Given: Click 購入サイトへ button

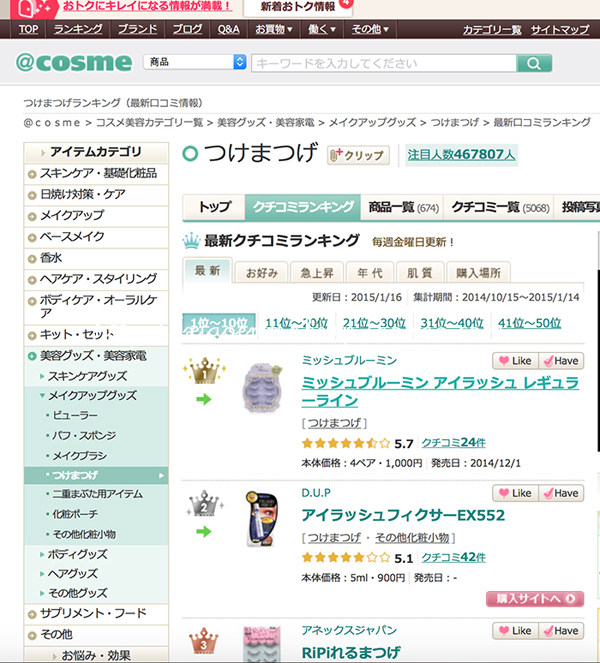Looking at the screenshot, I should [535, 598].
